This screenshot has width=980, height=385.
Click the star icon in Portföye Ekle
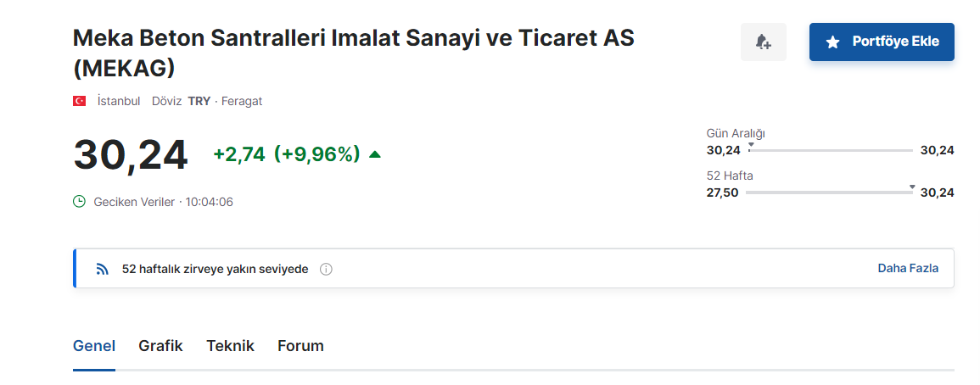(832, 42)
